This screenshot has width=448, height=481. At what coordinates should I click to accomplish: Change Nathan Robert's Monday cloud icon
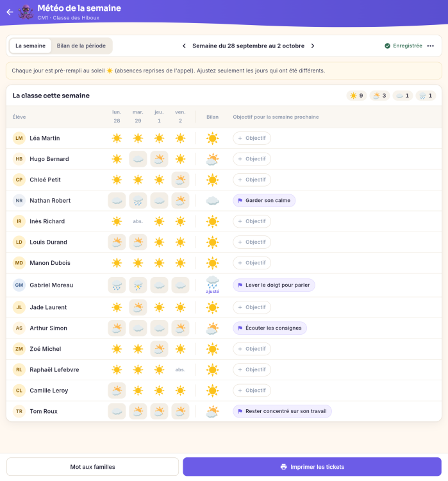point(117,201)
